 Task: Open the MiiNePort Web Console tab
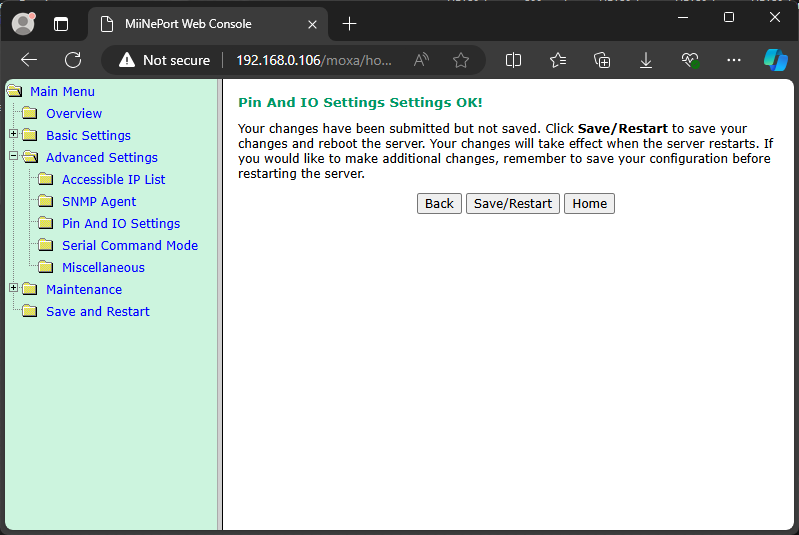pyautogui.click(x=188, y=23)
